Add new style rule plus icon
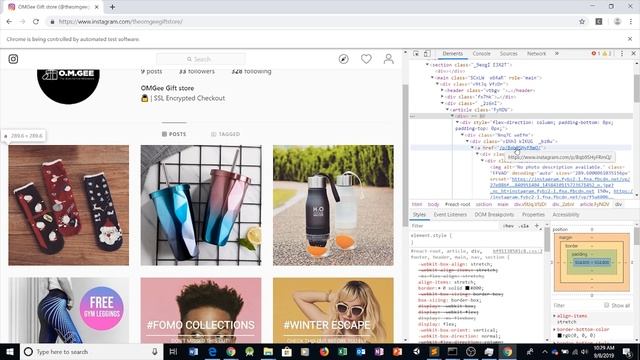The image size is (640, 360). coord(537,226)
